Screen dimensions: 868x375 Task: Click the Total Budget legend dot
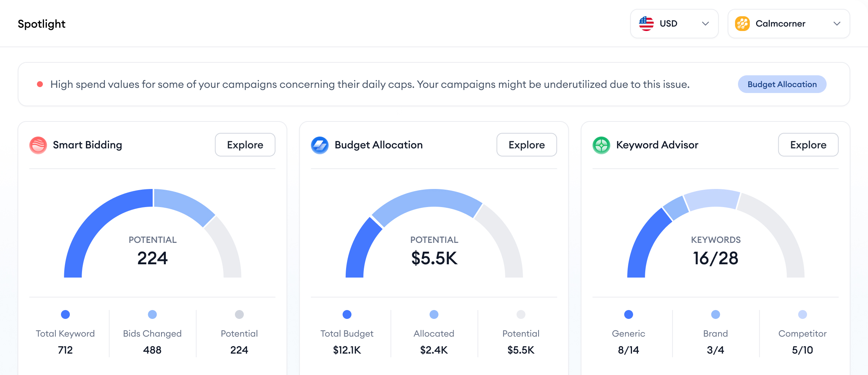coord(347,314)
